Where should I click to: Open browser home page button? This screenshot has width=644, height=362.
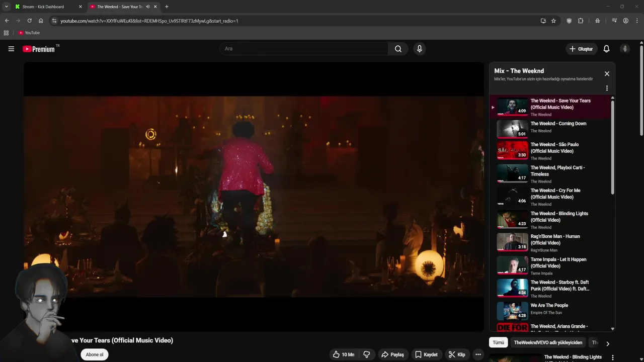(x=41, y=21)
